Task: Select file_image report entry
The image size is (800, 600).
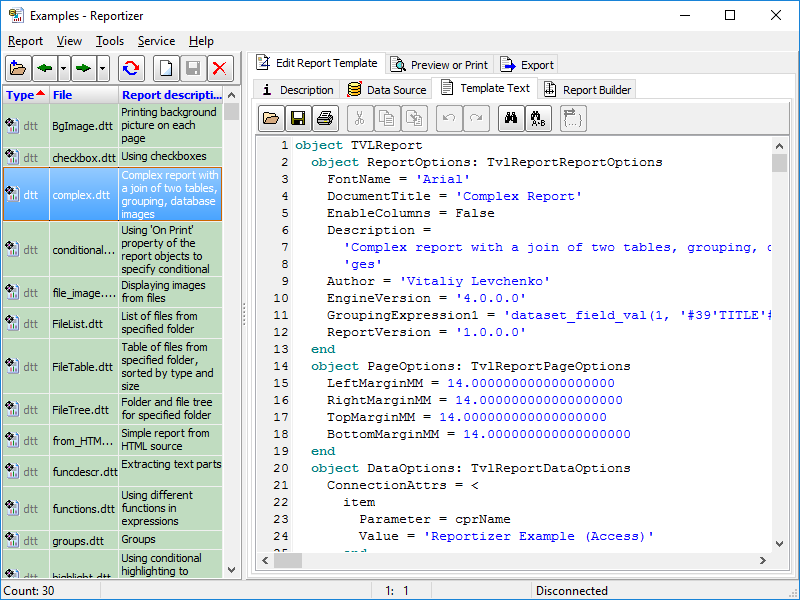Action: (113, 292)
